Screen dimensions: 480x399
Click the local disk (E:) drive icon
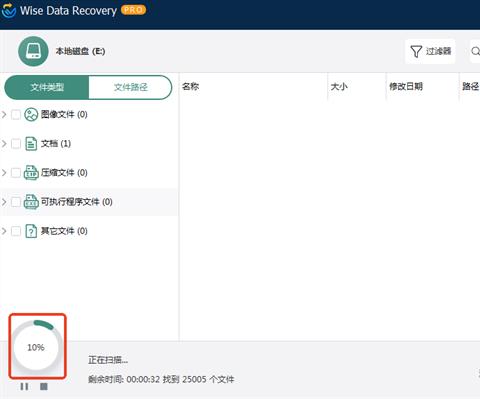click(x=33, y=51)
